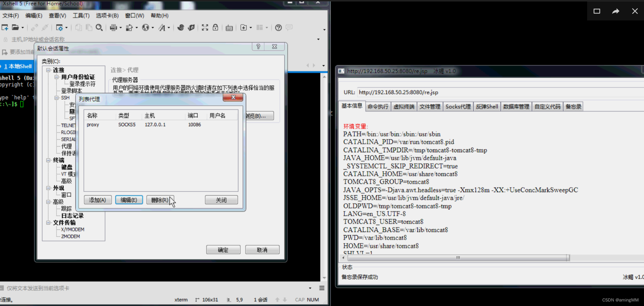Open the 选项卡(B) menu
Image resolution: width=644 pixels, height=306 pixels.
point(107,16)
